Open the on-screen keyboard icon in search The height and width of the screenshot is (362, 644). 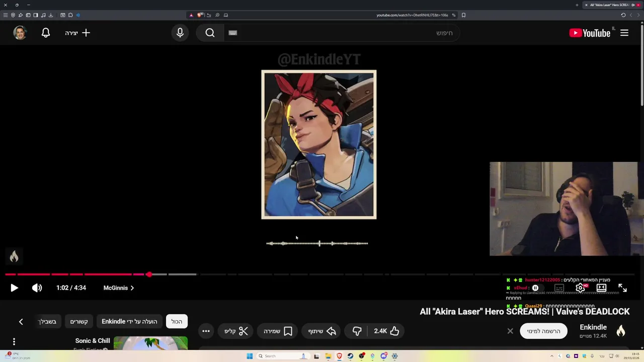pyautogui.click(x=232, y=33)
